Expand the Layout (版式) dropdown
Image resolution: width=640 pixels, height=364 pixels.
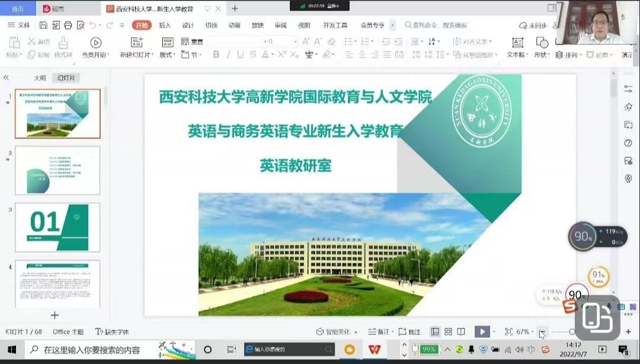pyautogui.click(x=167, y=54)
